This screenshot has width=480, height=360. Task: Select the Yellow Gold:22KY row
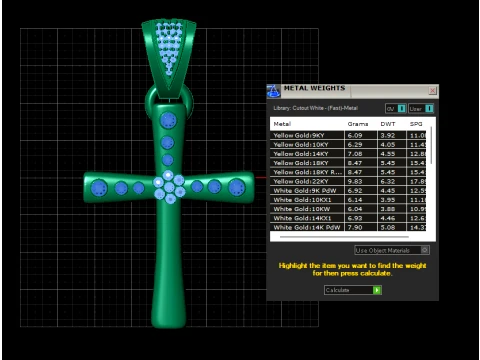point(348,181)
